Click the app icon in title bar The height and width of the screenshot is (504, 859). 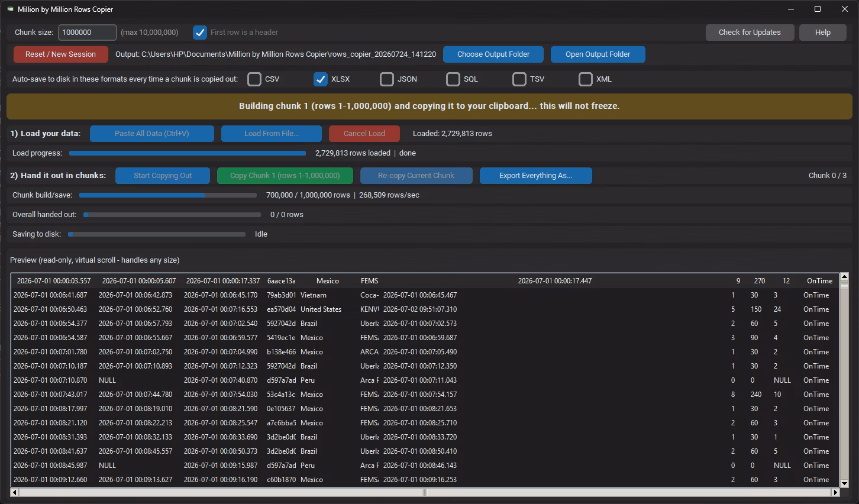[10, 9]
